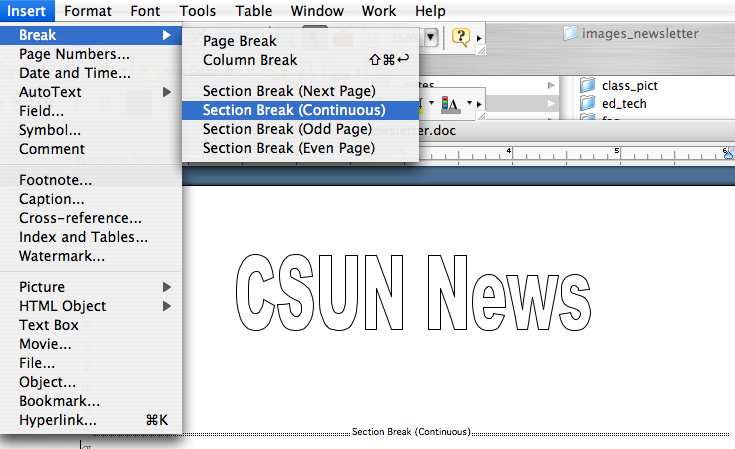Open the Work menu
The width and height of the screenshot is (735, 449).
379,11
